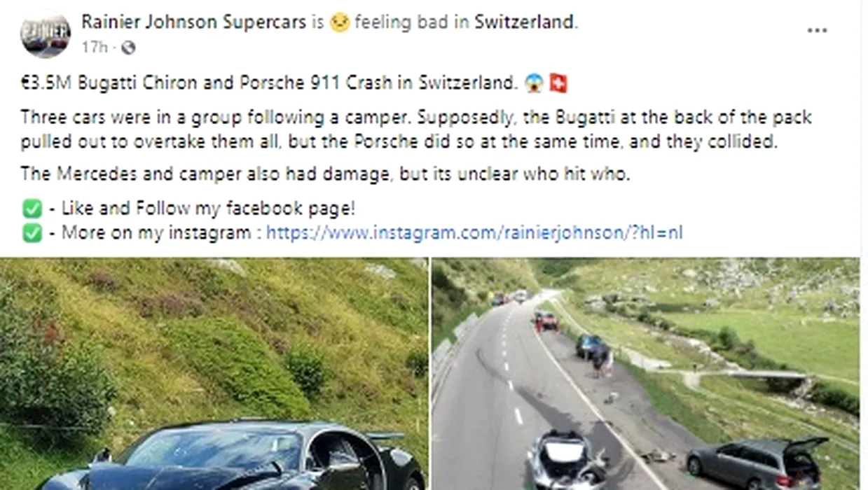The width and height of the screenshot is (868, 490).
Task: Click the Swiss flag emoji
Action: (x=558, y=83)
